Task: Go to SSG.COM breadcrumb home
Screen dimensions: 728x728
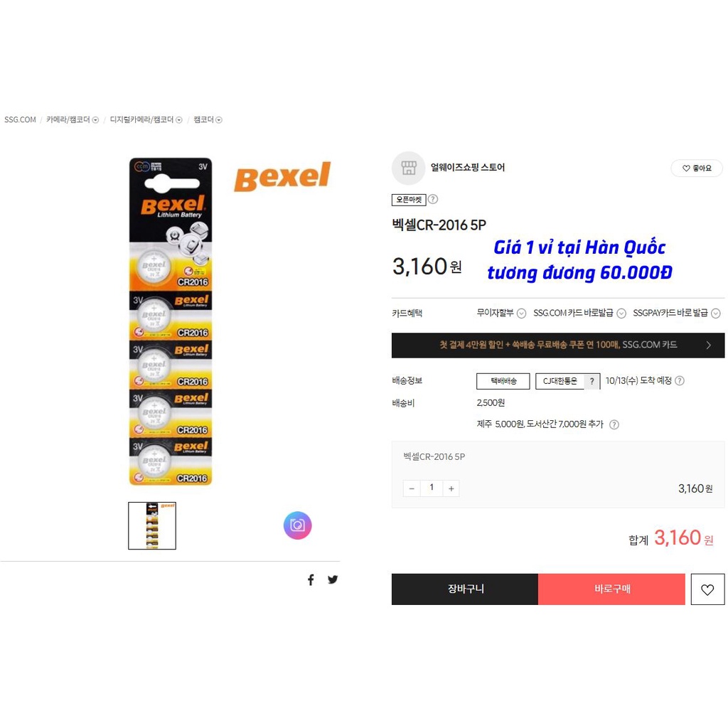Action: (x=20, y=119)
